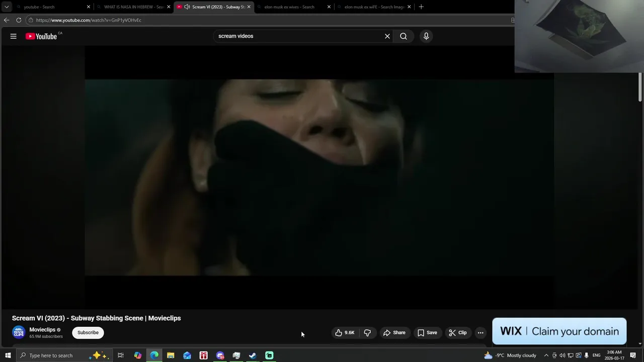Click the youtube.com address bar URL
Screen dimensions: 644x362
(89, 20)
